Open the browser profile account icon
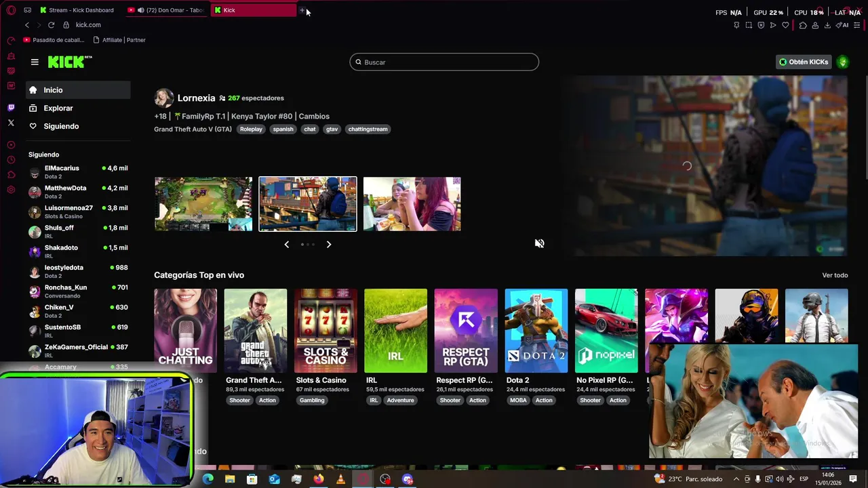The width and height of the screenshot is (868, 488). [x=815, y=25]
